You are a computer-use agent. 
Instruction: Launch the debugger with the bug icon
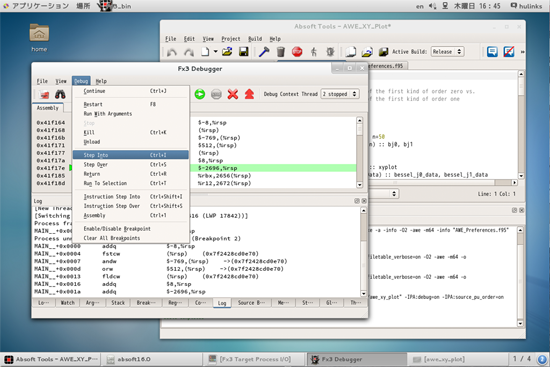[330, 52]
